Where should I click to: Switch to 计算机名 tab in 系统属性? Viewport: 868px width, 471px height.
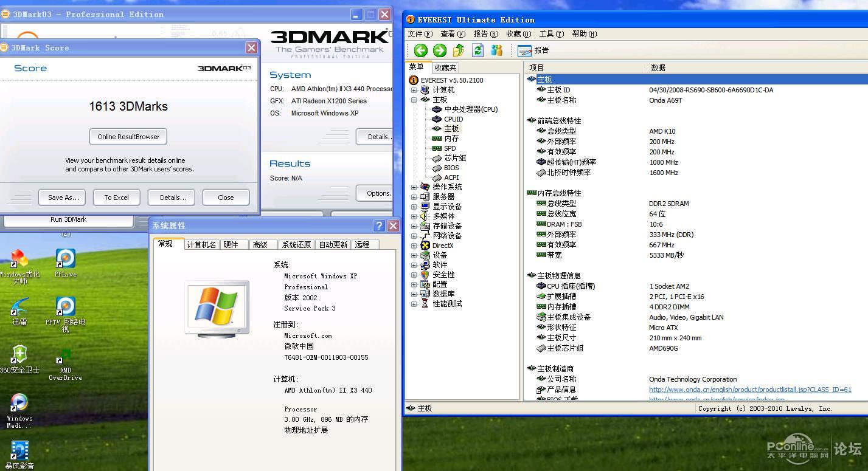point(201,244)
